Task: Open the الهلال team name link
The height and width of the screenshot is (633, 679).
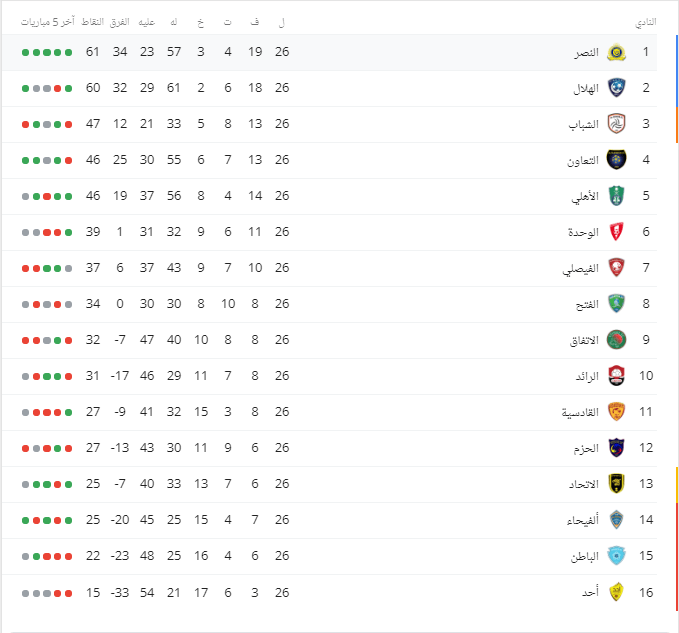Action: pyautogui.click(x=586, y=89)
